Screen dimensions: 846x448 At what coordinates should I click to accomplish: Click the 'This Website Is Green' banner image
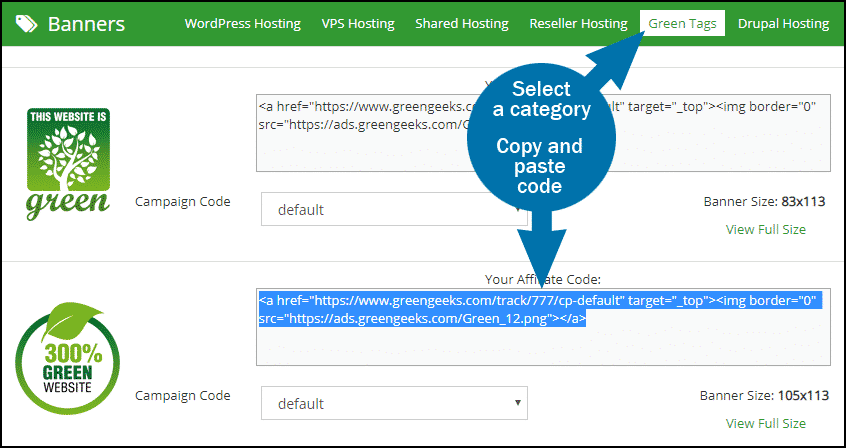coord(69,164)
